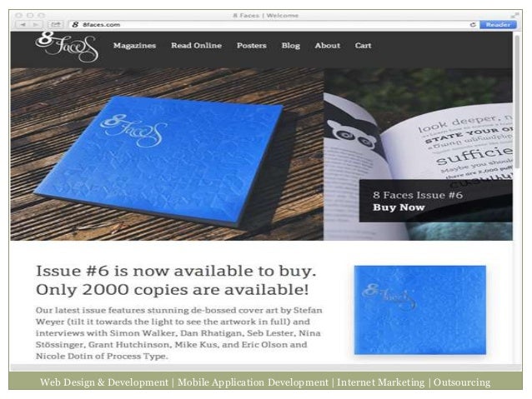Click the open magazine spread image

click(418, 154)
